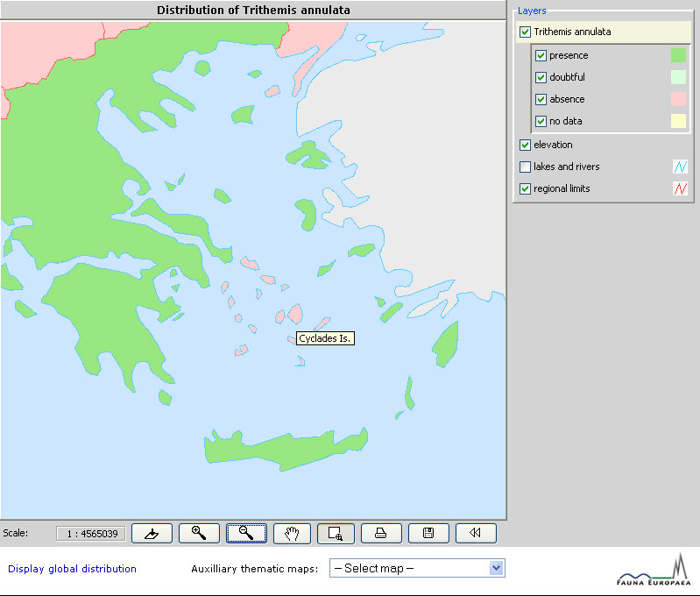Click the 'Scale:' label

point(15,533)
